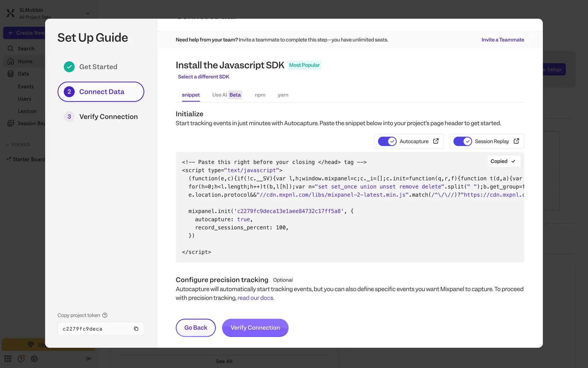This screenshot has height=368, width=588.
Task: Open Session Replay external link icon
Action: point(516,141)
